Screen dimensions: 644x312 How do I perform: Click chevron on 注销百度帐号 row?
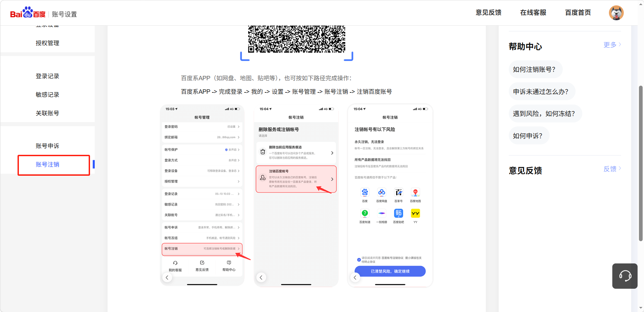(332, 179)
